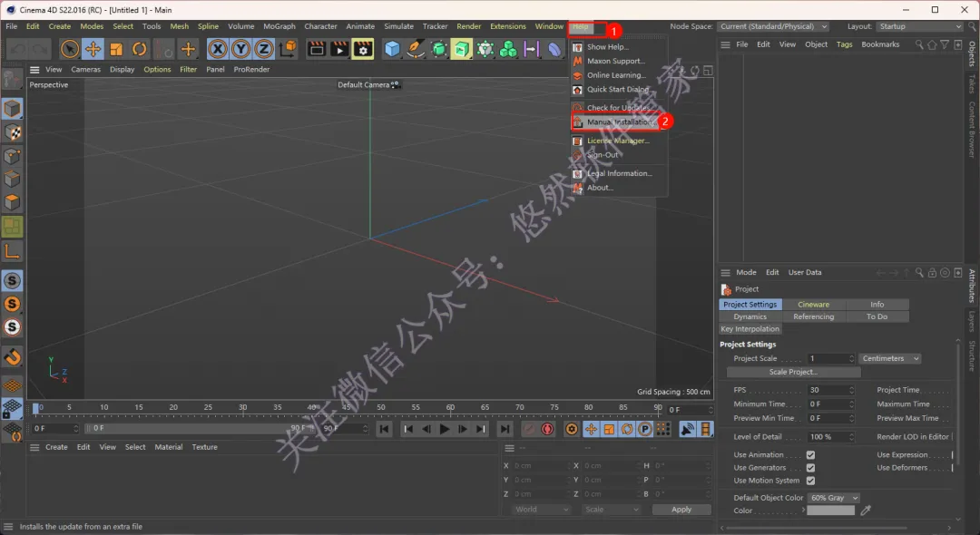Switch to Points mode

[x=12, y=156]
